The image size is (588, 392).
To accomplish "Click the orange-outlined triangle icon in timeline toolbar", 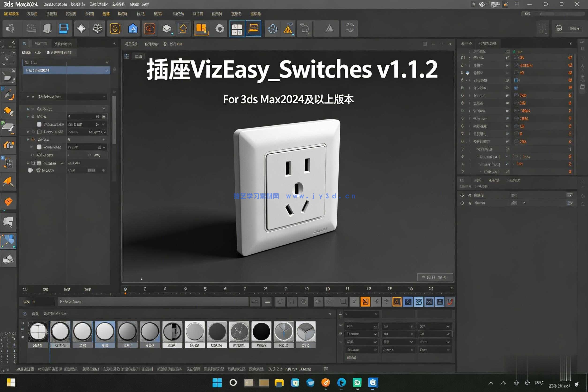I will 397,302.
